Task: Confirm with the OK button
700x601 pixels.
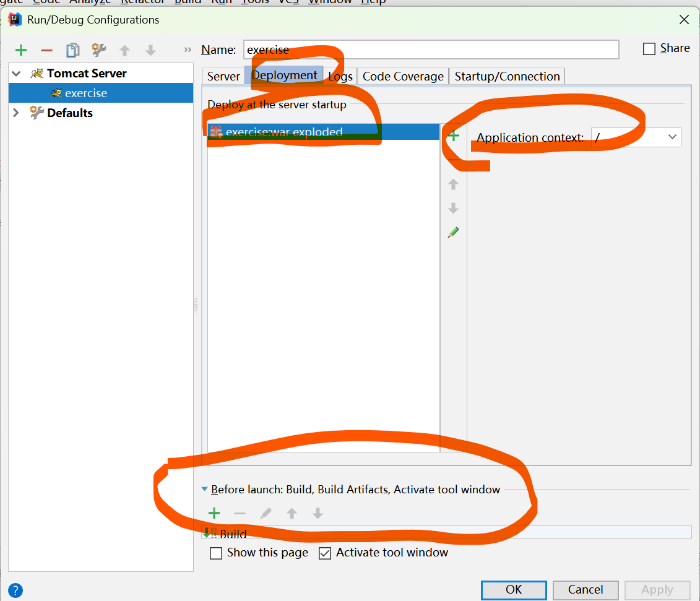Action: tap(514, 590)
